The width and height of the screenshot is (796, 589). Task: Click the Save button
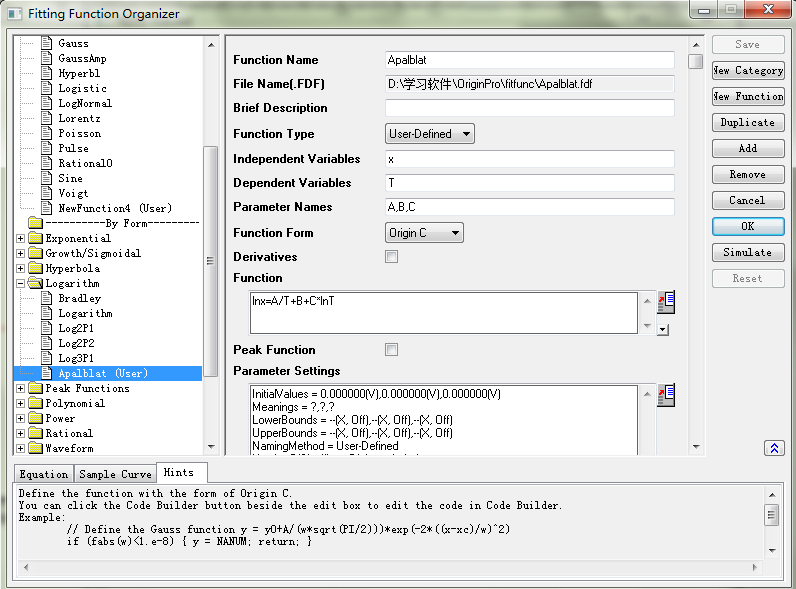[x=748, y=44]
